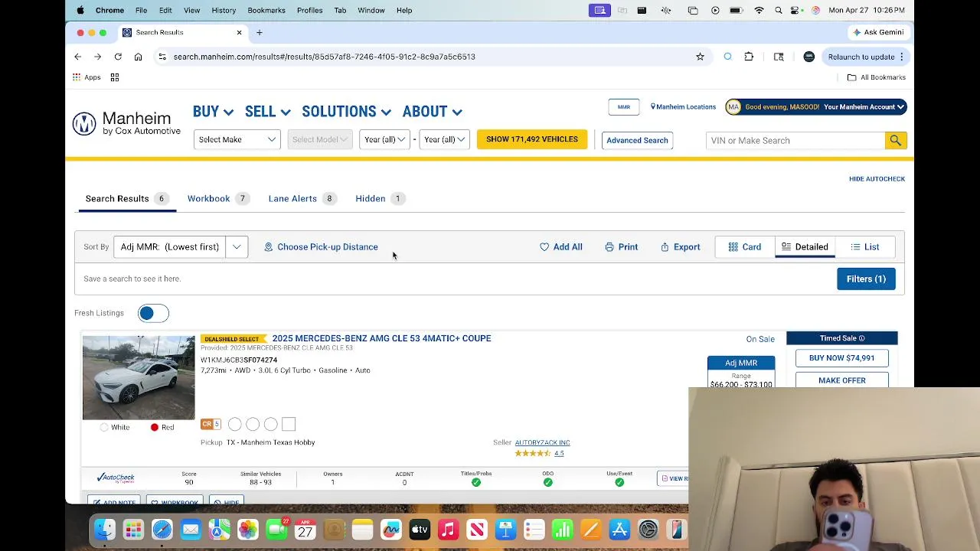Image resolution: width=980 pixels, height=551 pixels.
Task: Click HIDE AUTOCHECK link
Action: [877, 179]
